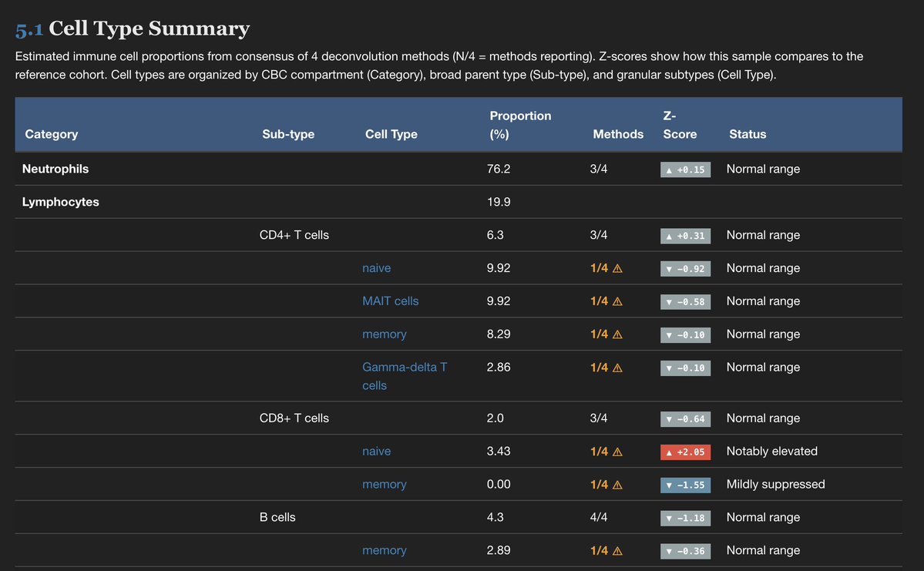Click the warning icon in CD4+ naive row

pyautogui.click(x=617, y=268)
